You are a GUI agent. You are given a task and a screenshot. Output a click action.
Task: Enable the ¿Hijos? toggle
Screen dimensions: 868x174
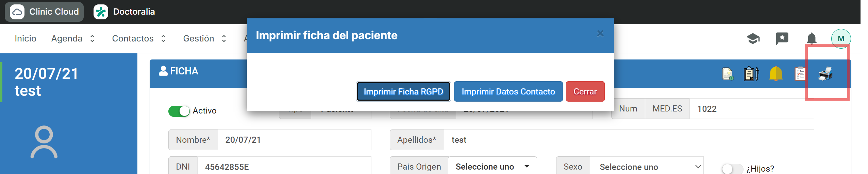732,169
